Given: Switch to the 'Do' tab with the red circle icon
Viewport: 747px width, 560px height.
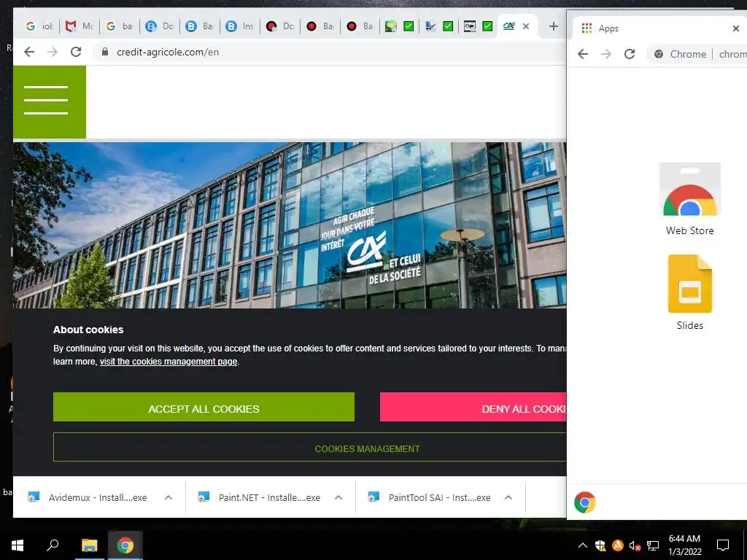Looking at the screenshot, I should click(x=280, y=26).
